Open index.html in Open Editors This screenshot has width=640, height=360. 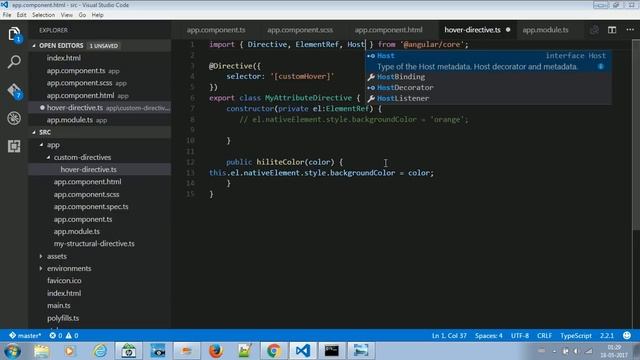pyautogui.click(x=63, y=58)
